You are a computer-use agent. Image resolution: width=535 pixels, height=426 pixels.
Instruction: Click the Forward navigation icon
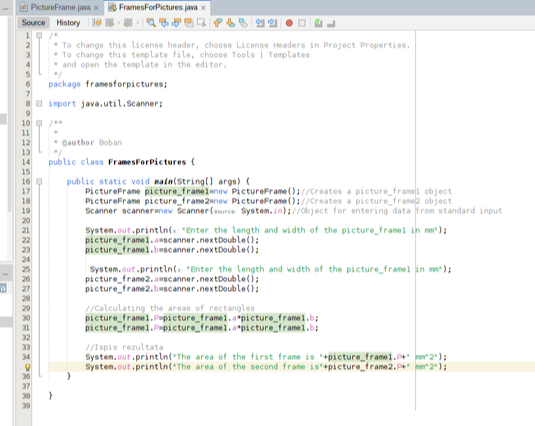click(128, 23)
